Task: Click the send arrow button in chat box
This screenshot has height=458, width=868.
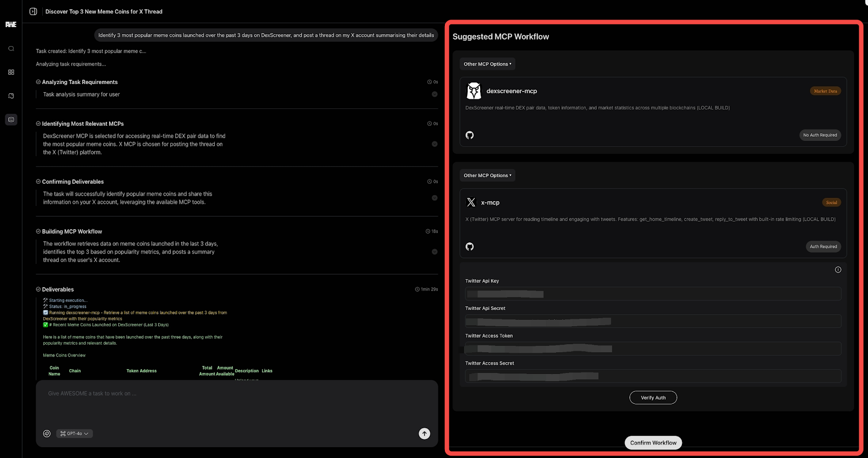Action: click(424, 434)
